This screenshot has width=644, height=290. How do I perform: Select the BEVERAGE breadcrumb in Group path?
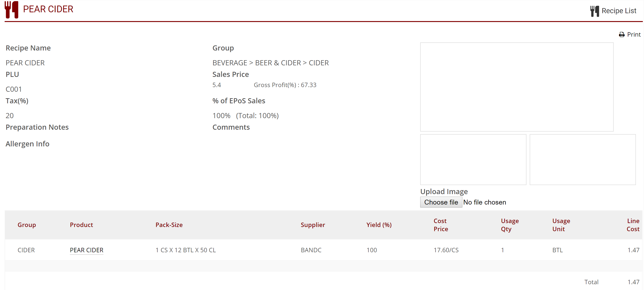(230, 63)
